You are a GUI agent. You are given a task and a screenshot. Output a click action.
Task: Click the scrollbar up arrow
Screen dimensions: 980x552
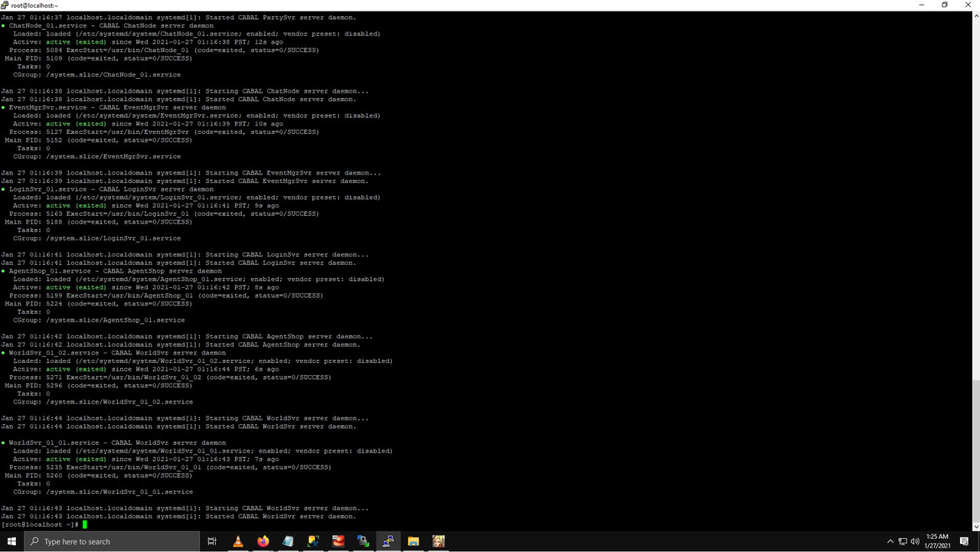(x=975, y=15)
